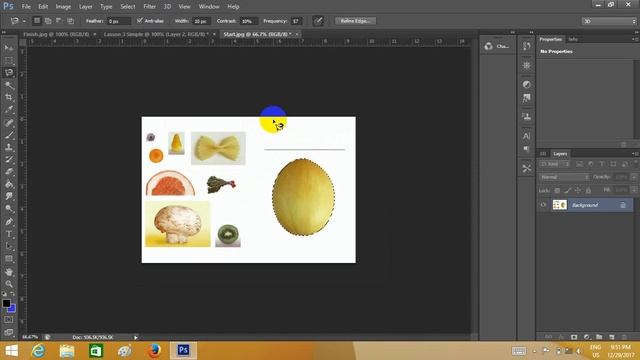Select the Background layer thumbnail

point(560,205)
